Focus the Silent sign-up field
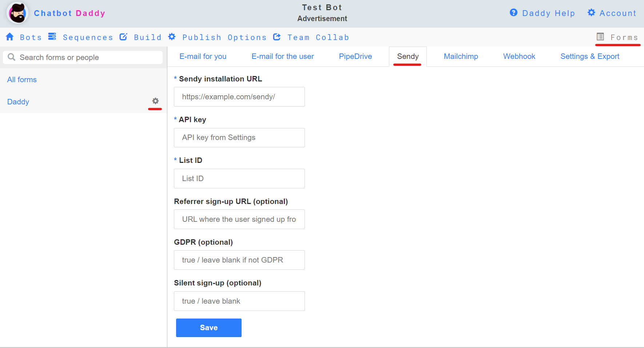This screenshot has width=644, height=348. coord(239,301)
